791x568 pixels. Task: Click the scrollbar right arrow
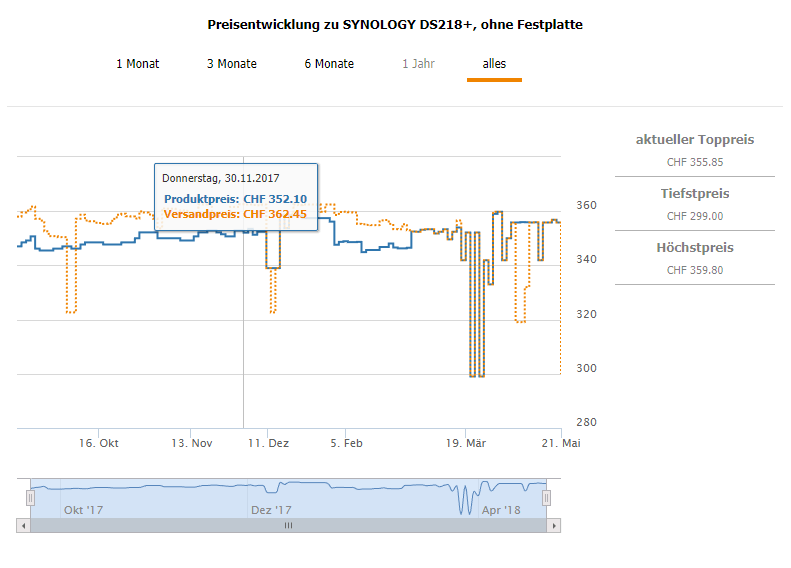tap(555, 525)
